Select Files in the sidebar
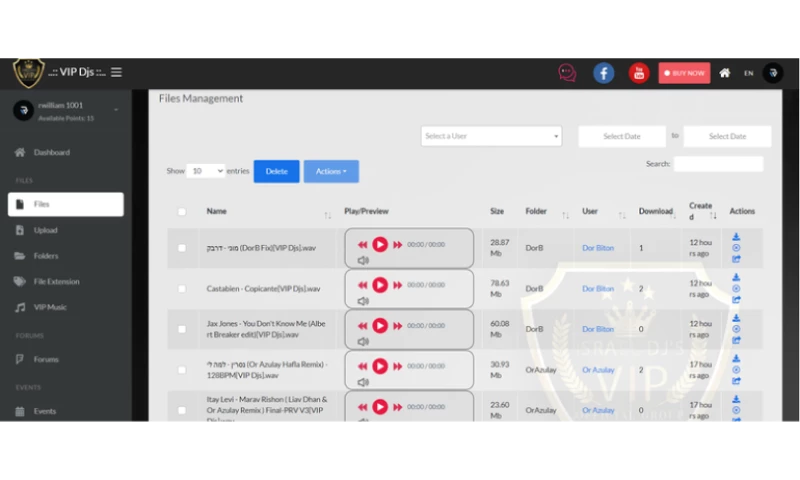The image size is (800, 480). [x=66, y=204]
